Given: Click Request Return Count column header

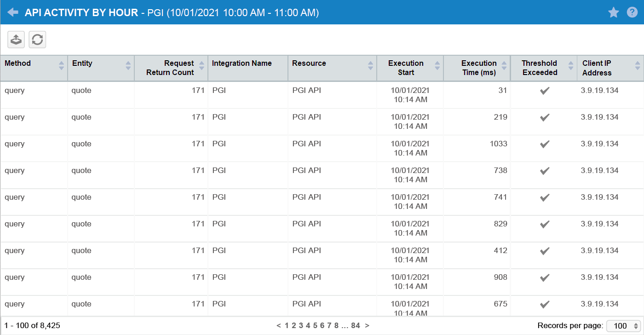Looking at the screenshot, I should 170,68.
